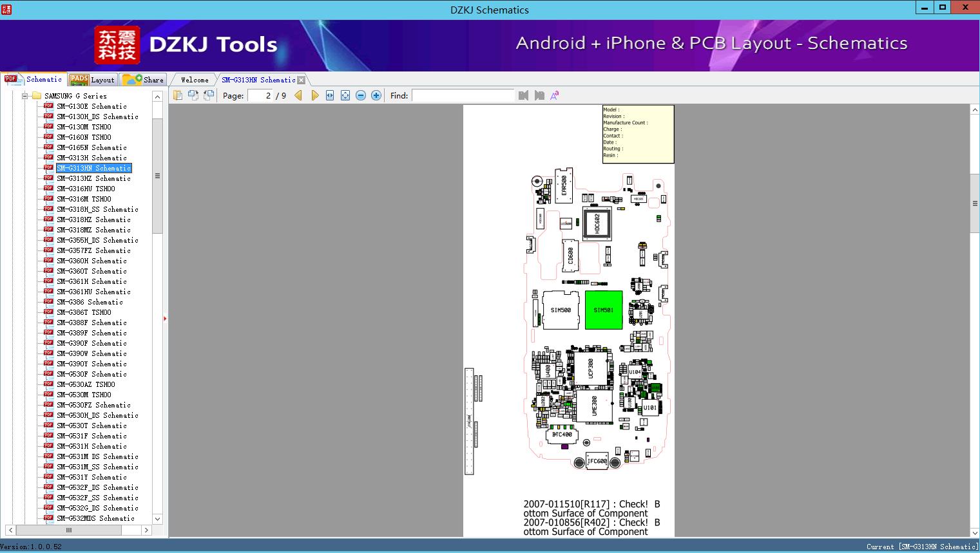Open SM-G531F Schematic in tree

(x=91, y=436)
